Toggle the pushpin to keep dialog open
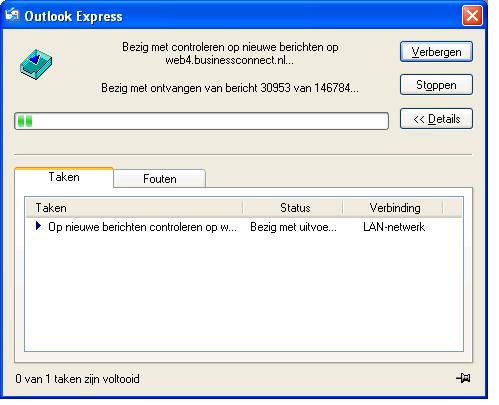Viewport: 499px width, 405px height. click(463, 378)
